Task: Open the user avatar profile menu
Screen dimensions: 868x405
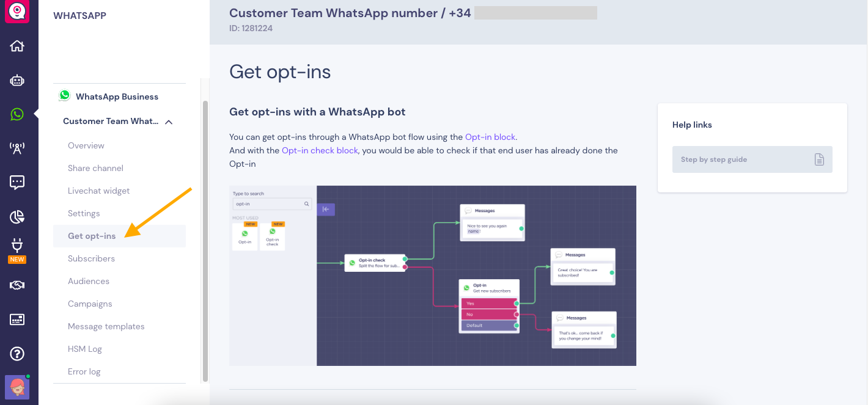Action: (17, 387)
